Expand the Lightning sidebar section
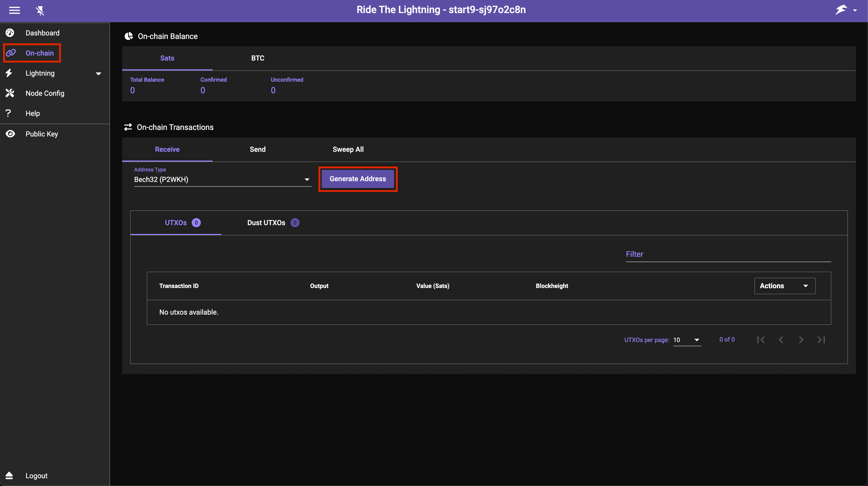868x486 pixels. 98,73
